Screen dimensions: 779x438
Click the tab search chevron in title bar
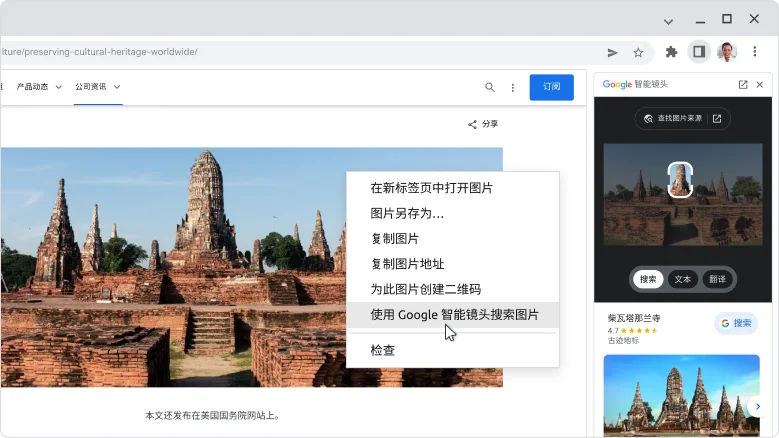coord(668,22)
